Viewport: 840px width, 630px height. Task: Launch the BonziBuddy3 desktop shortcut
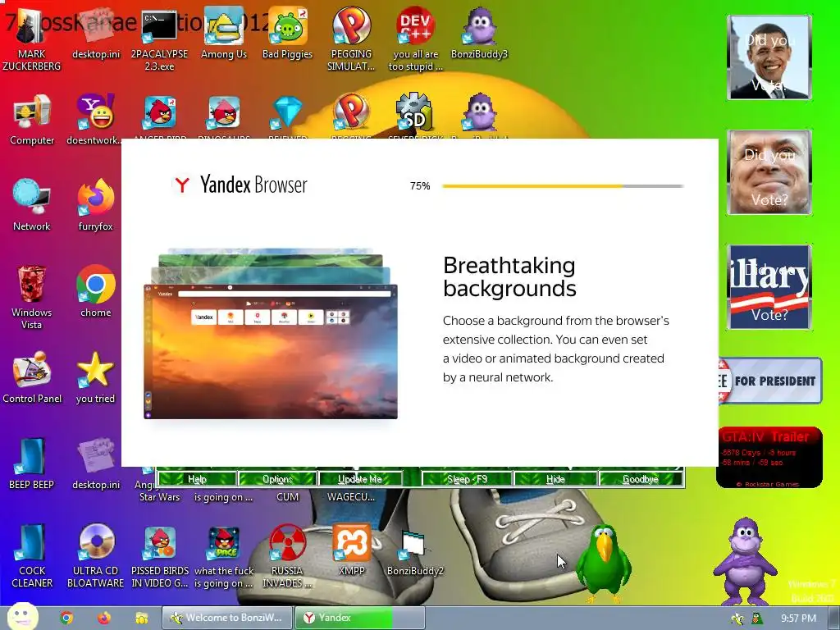point(479,34)
